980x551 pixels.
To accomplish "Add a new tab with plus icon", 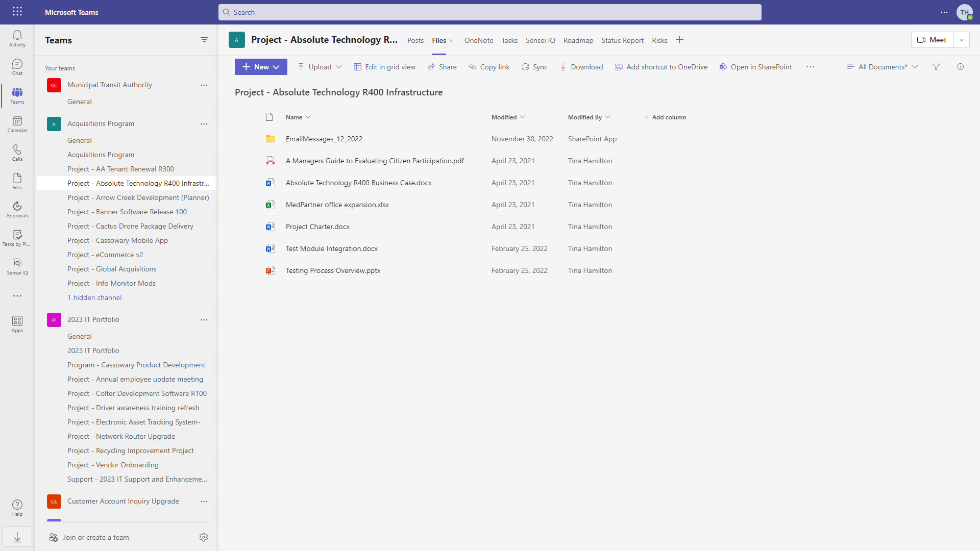I will (680, 40).
